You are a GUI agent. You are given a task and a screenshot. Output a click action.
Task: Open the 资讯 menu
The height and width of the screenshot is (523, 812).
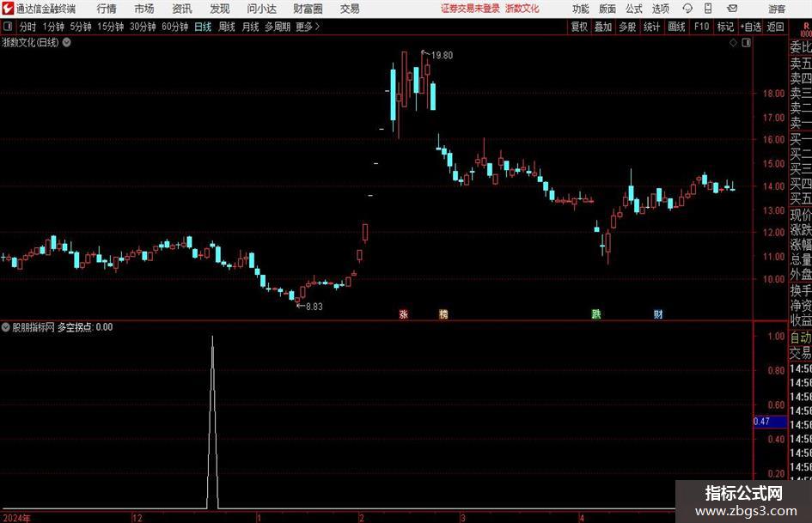182,9
